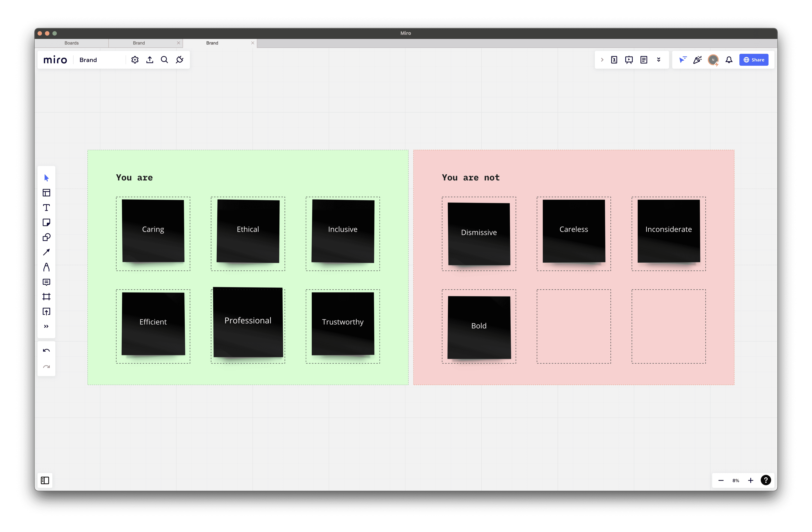812x532 pixels.
Task: Select the cursor/select tool
Action: pos(46,178)
